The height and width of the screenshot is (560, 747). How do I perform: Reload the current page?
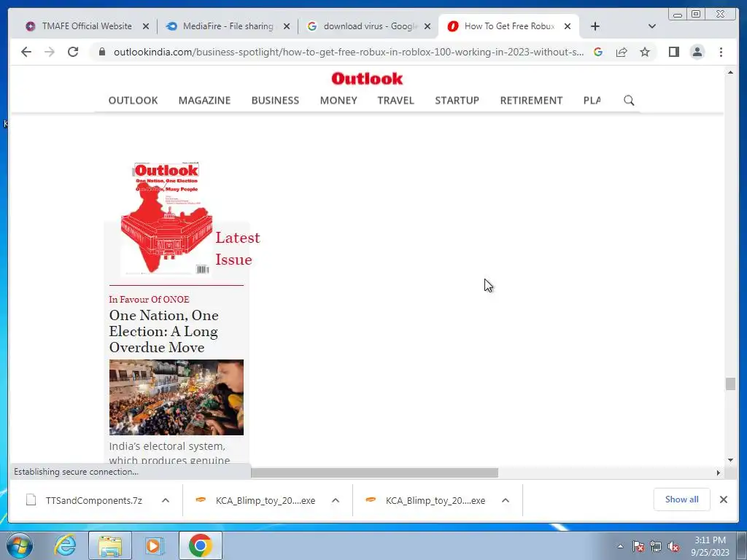73,52
